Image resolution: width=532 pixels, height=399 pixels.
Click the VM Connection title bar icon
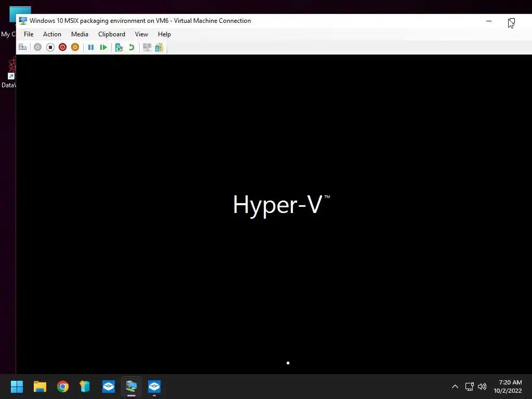coord(23,21)
